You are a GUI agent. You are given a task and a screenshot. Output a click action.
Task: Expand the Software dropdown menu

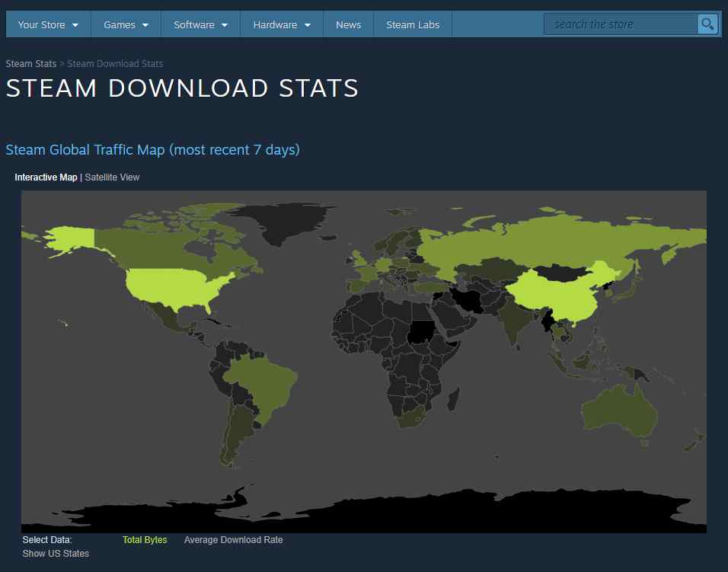[193, 24]
